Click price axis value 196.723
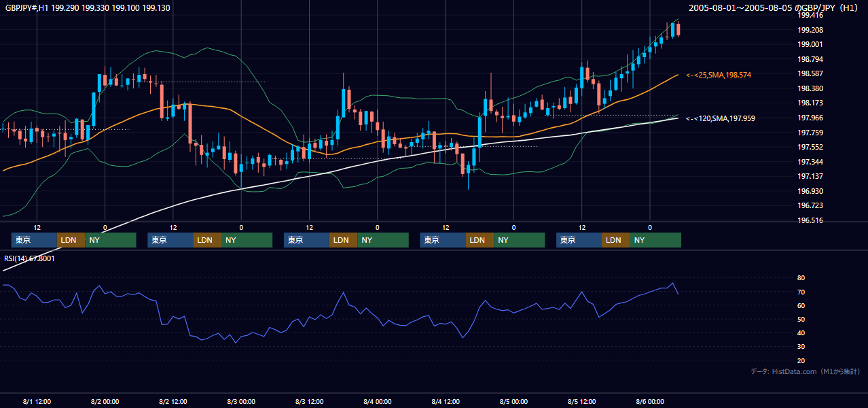 (810, 205)
